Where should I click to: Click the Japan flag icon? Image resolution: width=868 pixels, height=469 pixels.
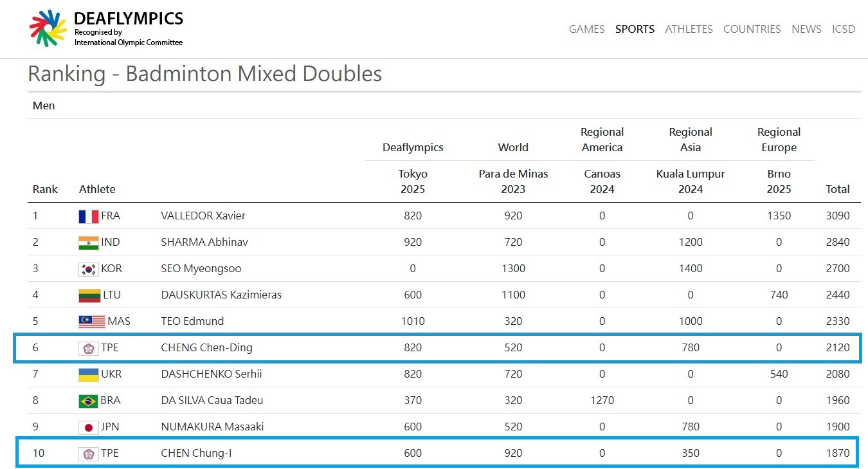(88, 427)
